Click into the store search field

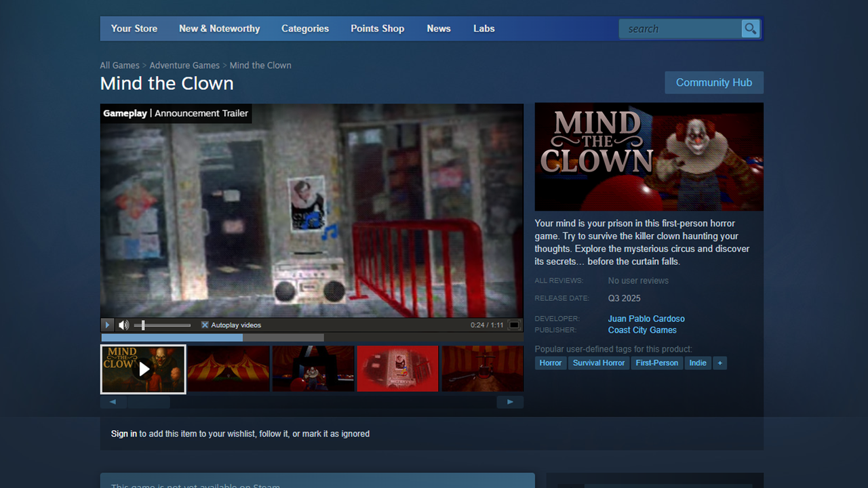tap(680, 28)
